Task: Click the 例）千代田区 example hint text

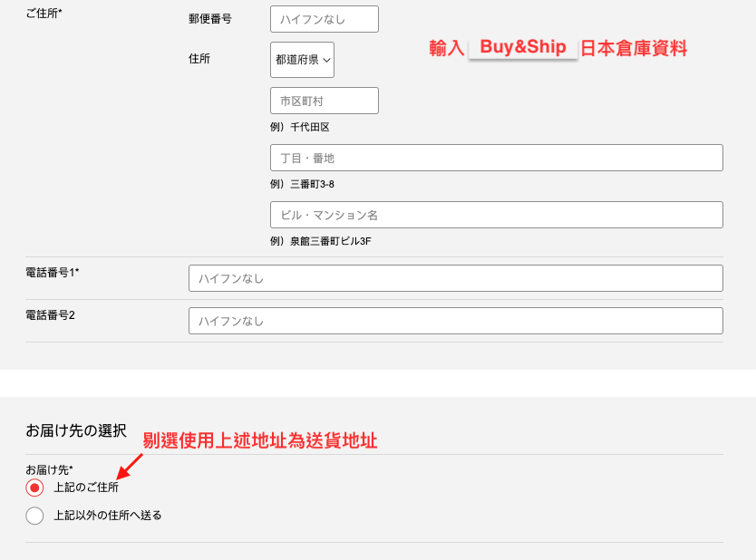Action: [x=299, y=127]
